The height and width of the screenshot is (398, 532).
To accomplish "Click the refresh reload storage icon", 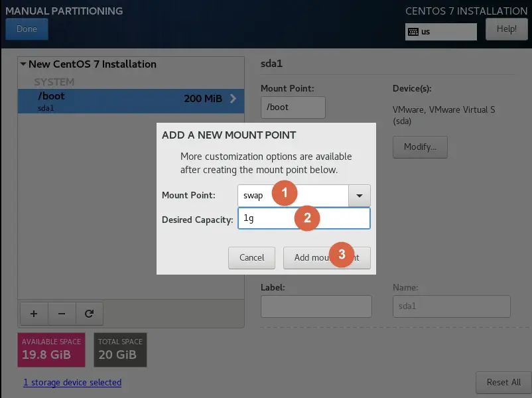I will [x=90, y=314].
